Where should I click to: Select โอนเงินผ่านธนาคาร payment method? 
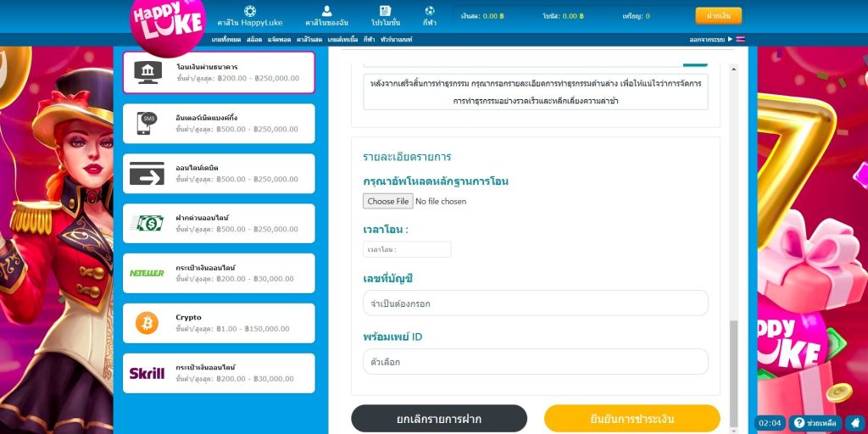click(x=219, y=73)
